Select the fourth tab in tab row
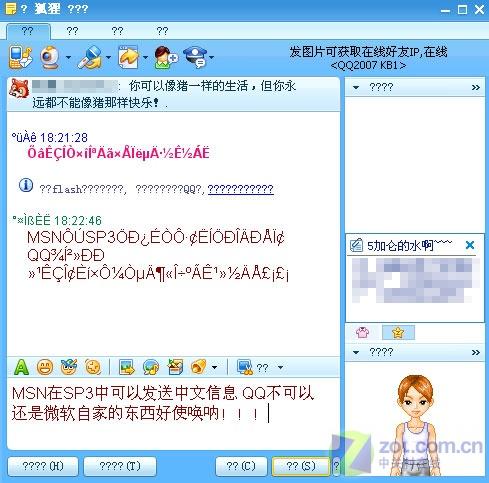This screenshot has height=483, width=489. tap(162, 31)
